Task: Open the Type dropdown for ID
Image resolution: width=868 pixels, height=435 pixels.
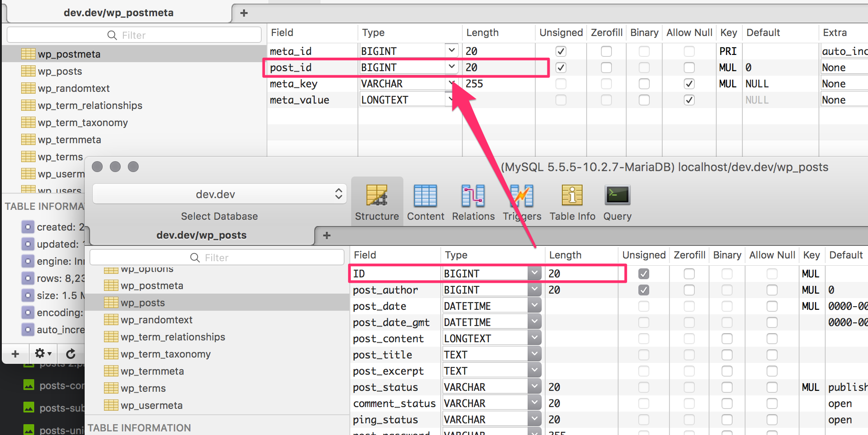Action: pyautogui.click(x=534, y=273)
